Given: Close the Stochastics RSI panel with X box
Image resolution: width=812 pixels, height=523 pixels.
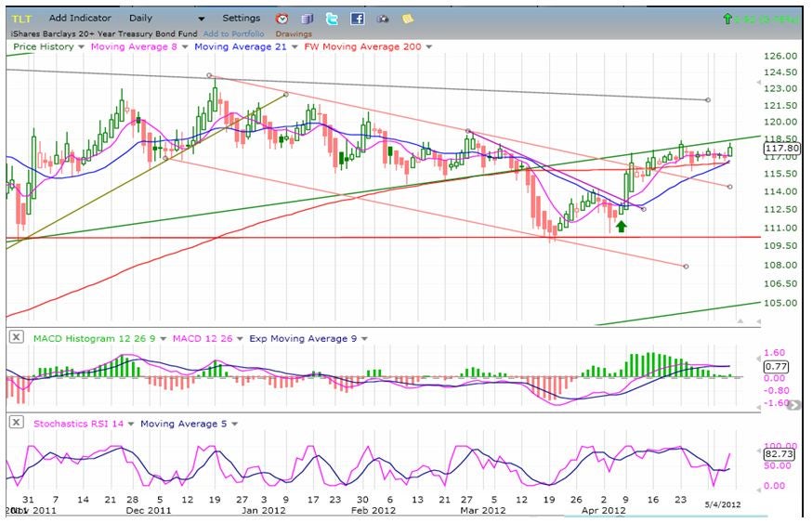Looking at the screenshot, I should [16, 422].
